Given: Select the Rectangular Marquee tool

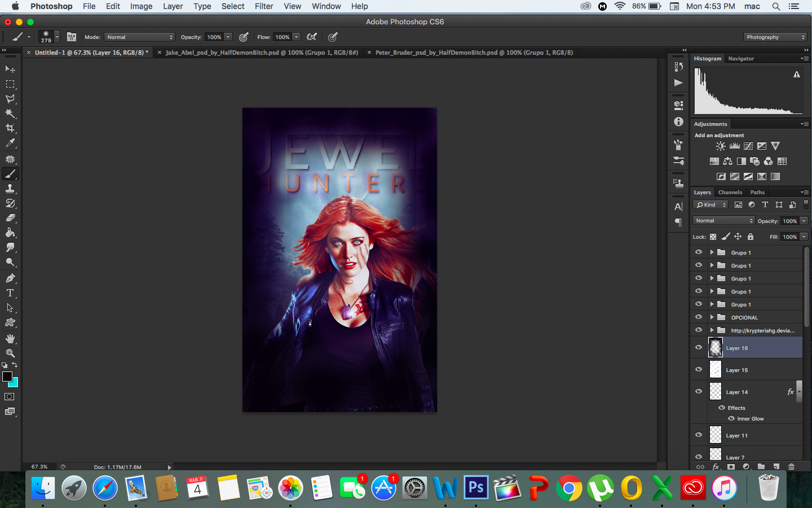Looking at the screenshot, I should pyautogui.click(x=10, y=84).
